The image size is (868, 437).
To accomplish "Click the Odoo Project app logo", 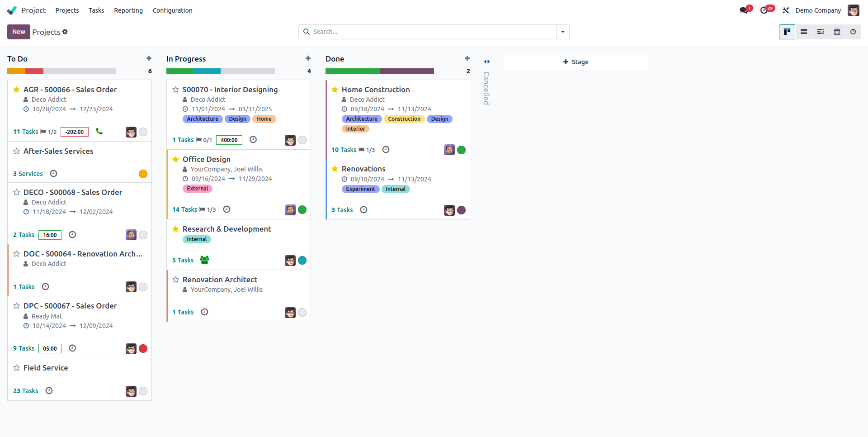I will [x=12, y=10].
